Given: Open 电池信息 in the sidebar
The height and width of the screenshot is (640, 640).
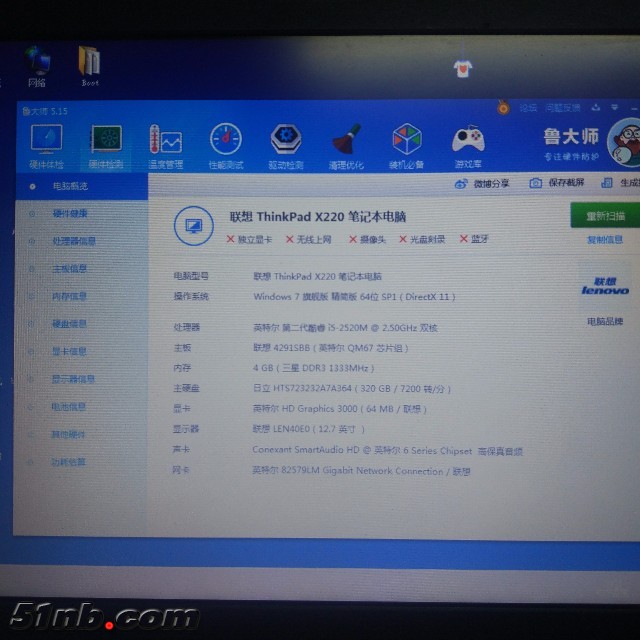Looking at the screenshot, I should tap(69, 407).
